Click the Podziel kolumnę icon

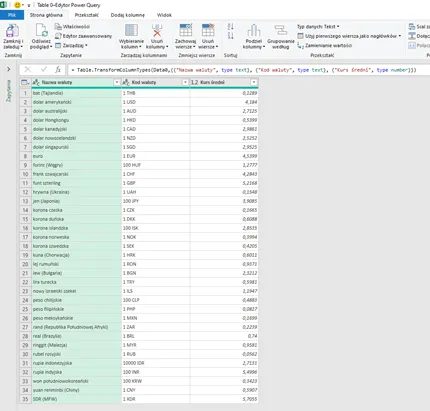[x=254, y=30]
